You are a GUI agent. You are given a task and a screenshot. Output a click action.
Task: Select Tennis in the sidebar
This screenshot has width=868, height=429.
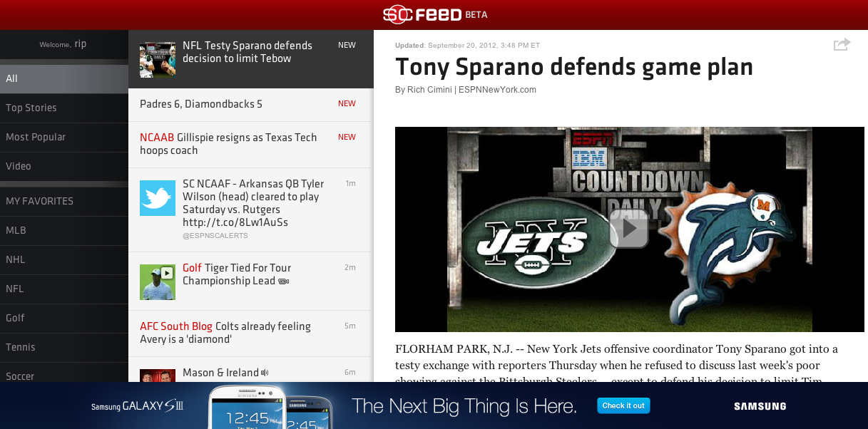pyautogui.click(x=64, y=347)
